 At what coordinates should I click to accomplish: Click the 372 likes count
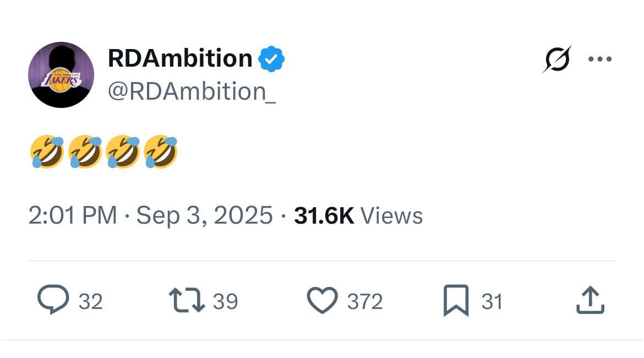364,300
